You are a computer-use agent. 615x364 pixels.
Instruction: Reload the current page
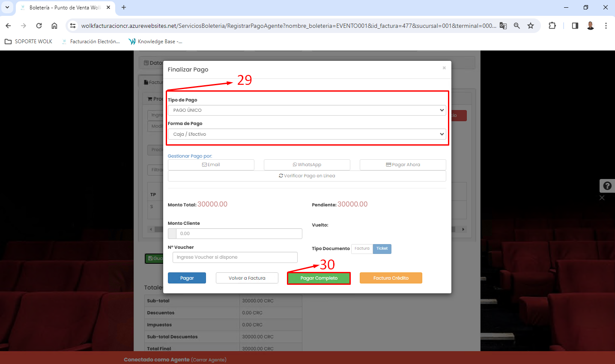(39, 26)
